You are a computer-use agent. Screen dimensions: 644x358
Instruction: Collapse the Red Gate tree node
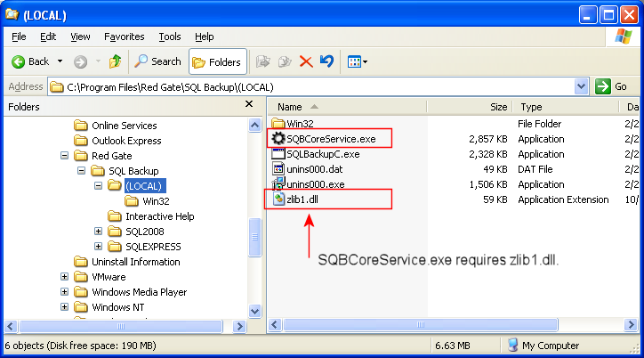click(x=65, y=156)
